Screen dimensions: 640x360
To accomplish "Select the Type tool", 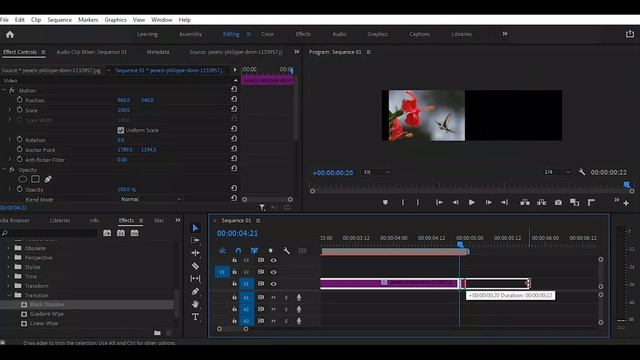I will (x=196, y=317).
